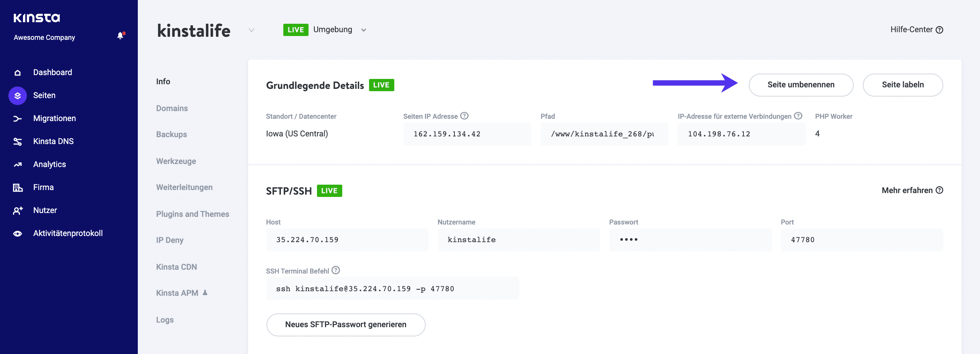Click the masked Passwort field
Screen dimensions: 980x354
(x=690, y=239)
